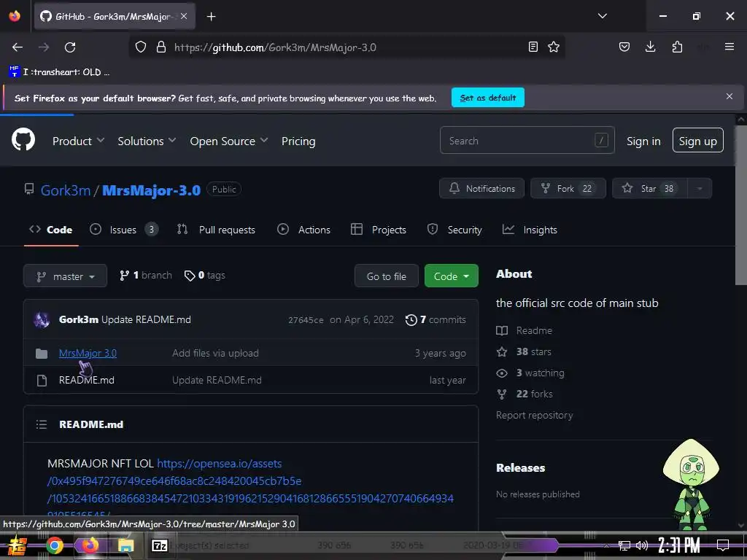The height and width of the screenshot is (560, 747).
Task: Open Chrome from the taskbar
Action: [55, 545]
